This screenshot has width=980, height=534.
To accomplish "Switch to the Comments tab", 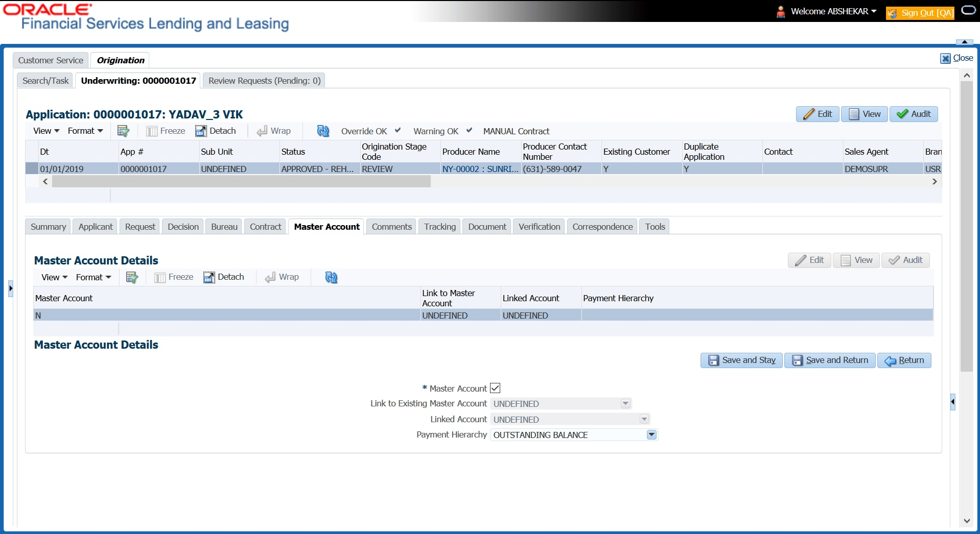I will pyautogui.click(x=392, y=227).
